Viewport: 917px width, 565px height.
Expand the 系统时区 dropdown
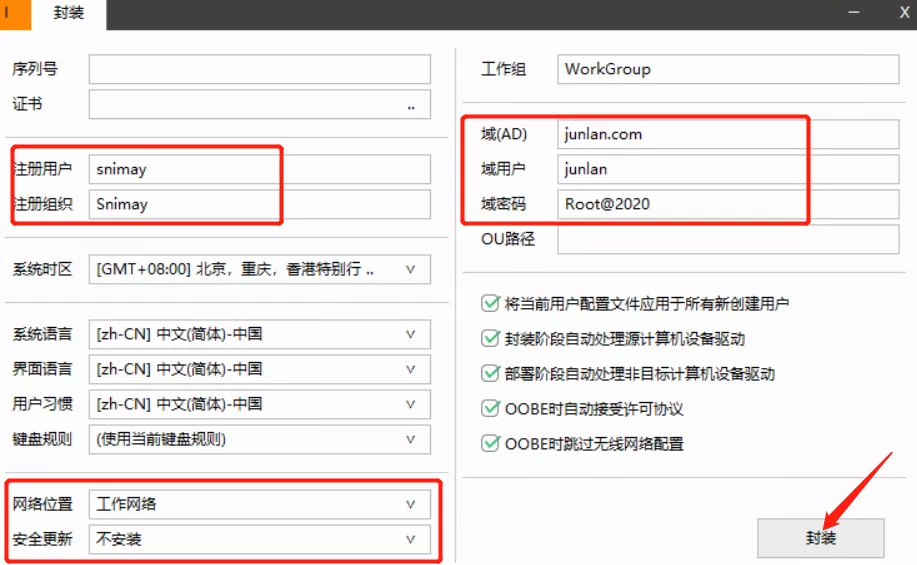[x=410, y=269]
